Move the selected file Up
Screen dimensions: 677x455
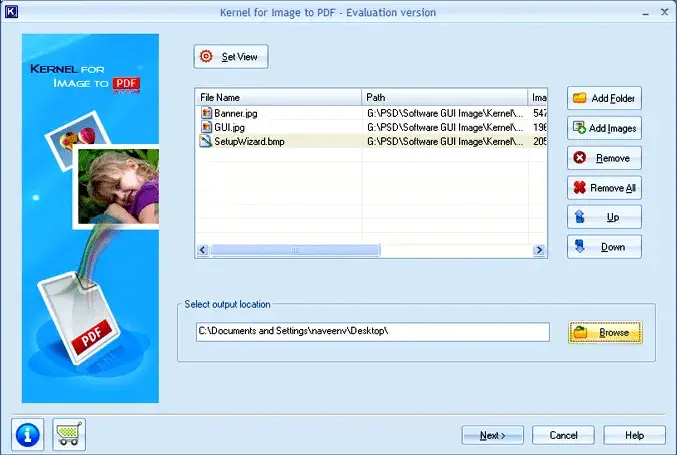tap(604, 217)
